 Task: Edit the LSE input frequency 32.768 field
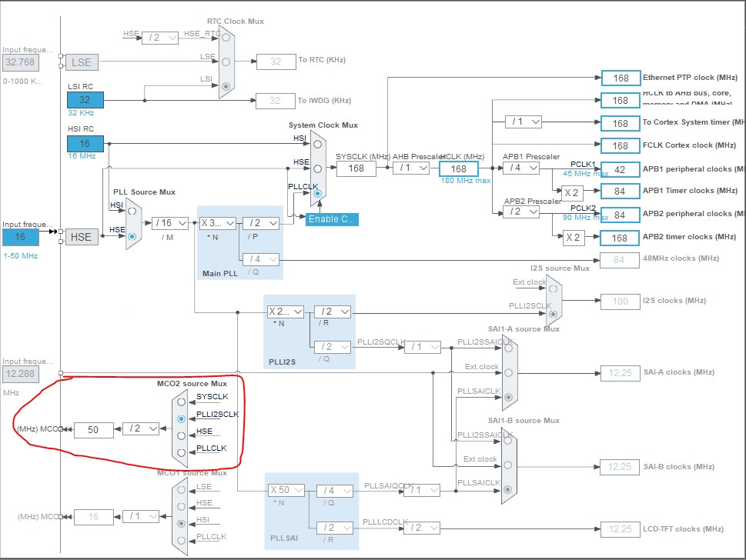pyautogui.click(x=20, y=62)
